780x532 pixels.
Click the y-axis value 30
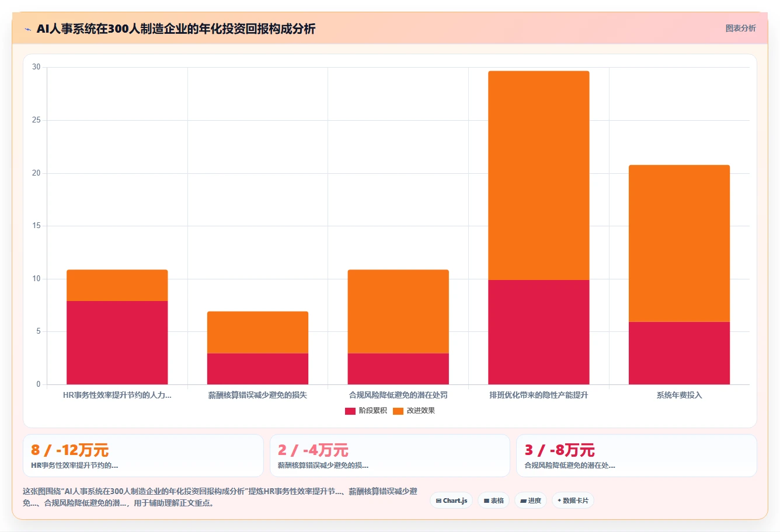[36, 67]
